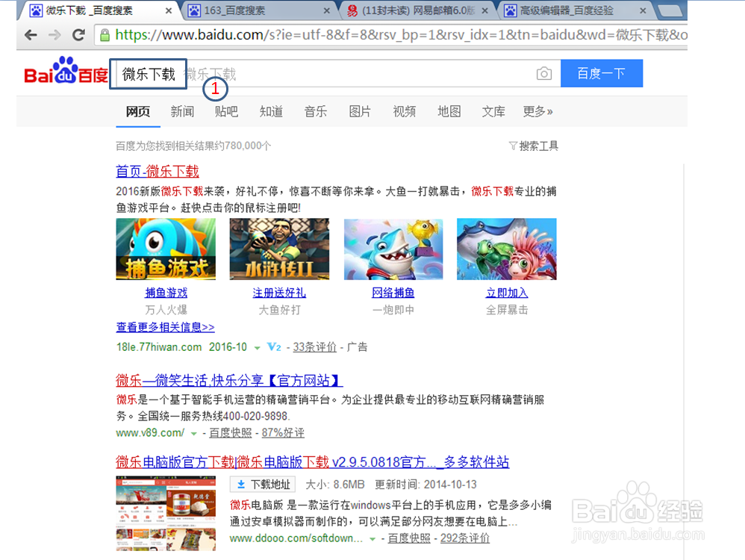This screenshot has height=560, width=745.
Task: Open the 87%好评 rating link
Action: point(283,432)
